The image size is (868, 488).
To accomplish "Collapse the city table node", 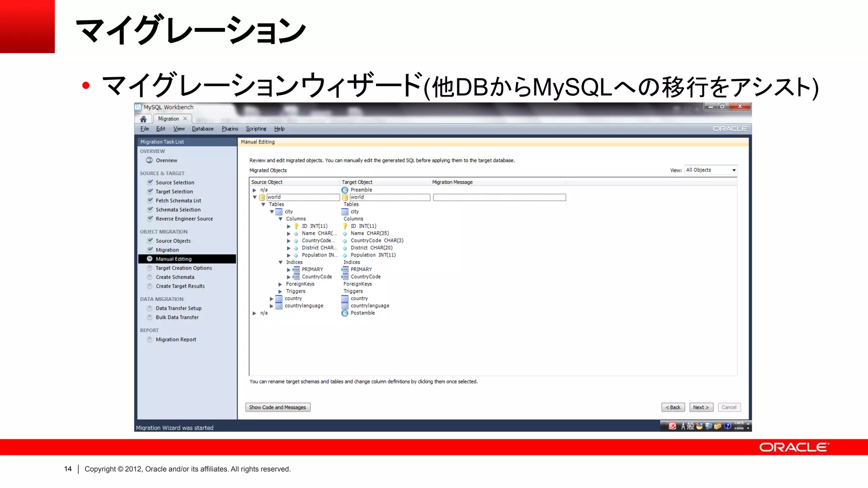I will [x=272, y=212].
